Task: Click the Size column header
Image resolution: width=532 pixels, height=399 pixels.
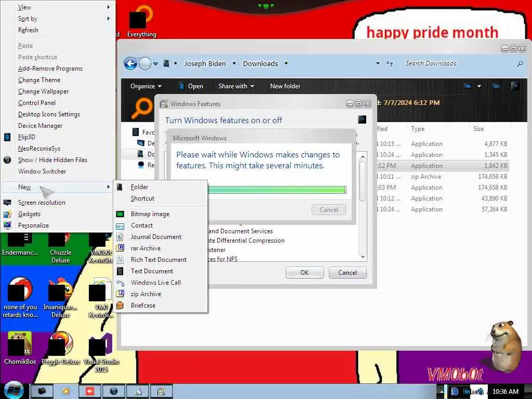Action: click(478, 129)
